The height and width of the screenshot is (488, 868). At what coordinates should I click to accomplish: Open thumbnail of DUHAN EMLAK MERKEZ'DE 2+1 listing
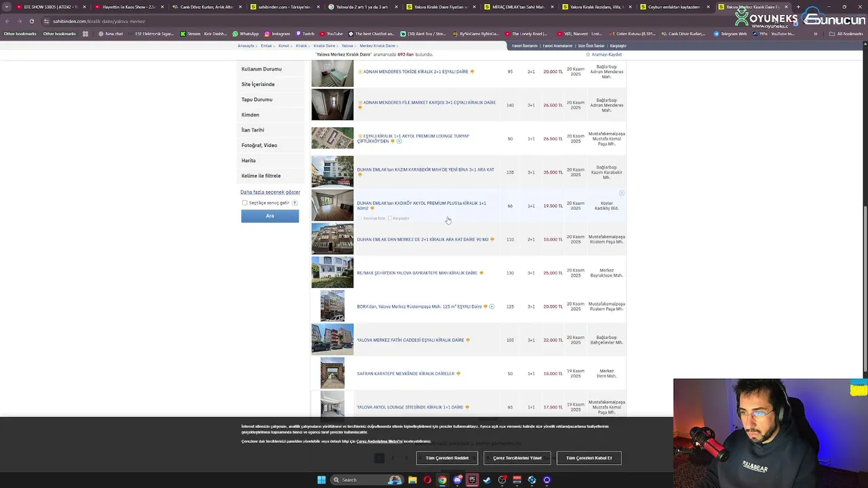(332, 239)
